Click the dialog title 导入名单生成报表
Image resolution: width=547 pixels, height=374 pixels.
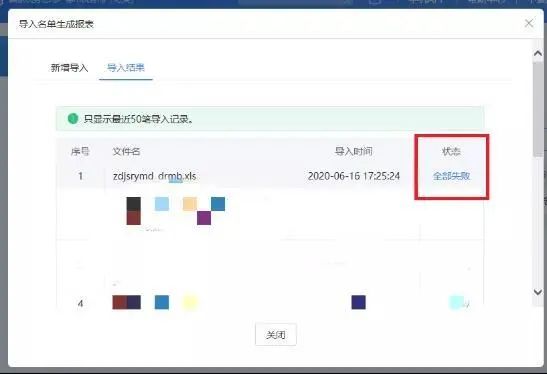tap(56, 24)
